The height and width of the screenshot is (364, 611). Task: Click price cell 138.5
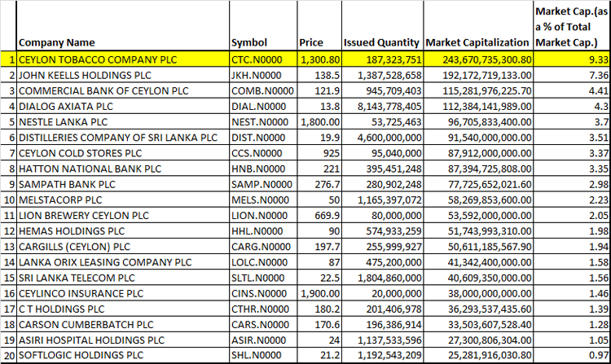click(319, 75)
